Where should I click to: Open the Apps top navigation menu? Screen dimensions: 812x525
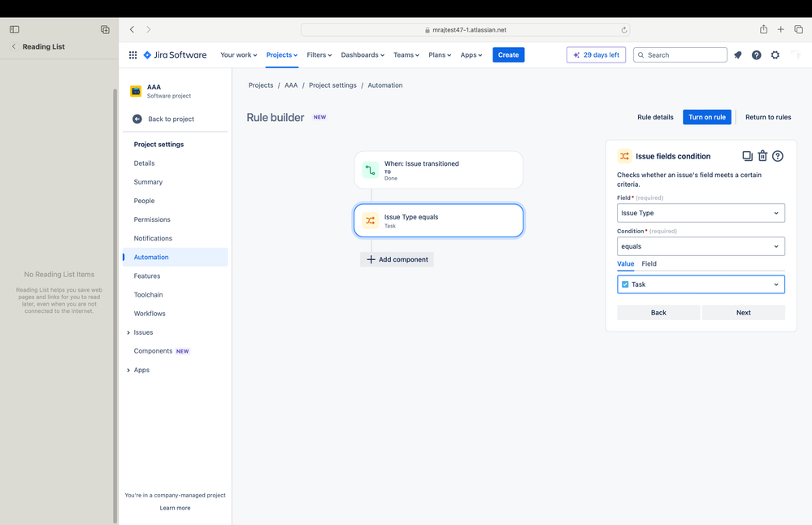coord(471,55)
